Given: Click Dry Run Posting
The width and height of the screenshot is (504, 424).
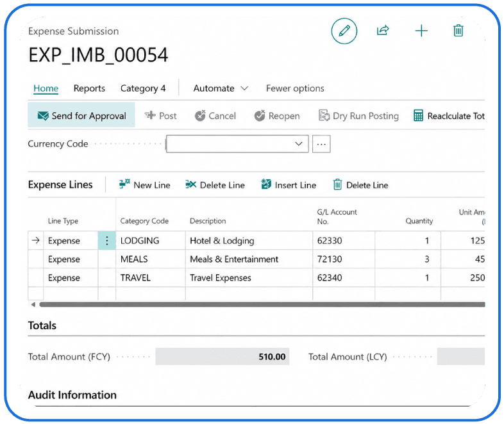Looking at the screenshot, I should [358, 115].
